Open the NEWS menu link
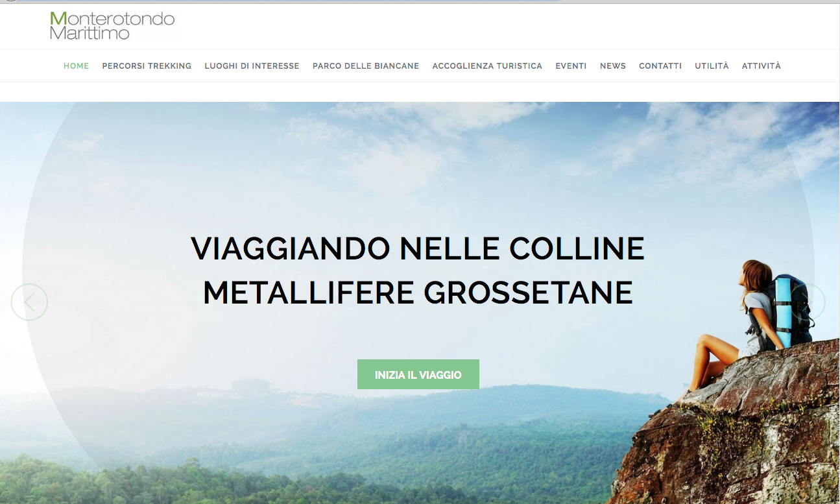840x504 pixels. 613,66
